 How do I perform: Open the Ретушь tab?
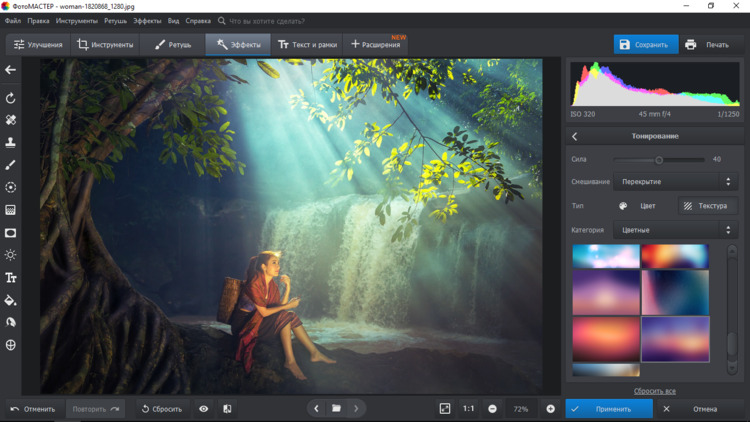coord(172,45)
